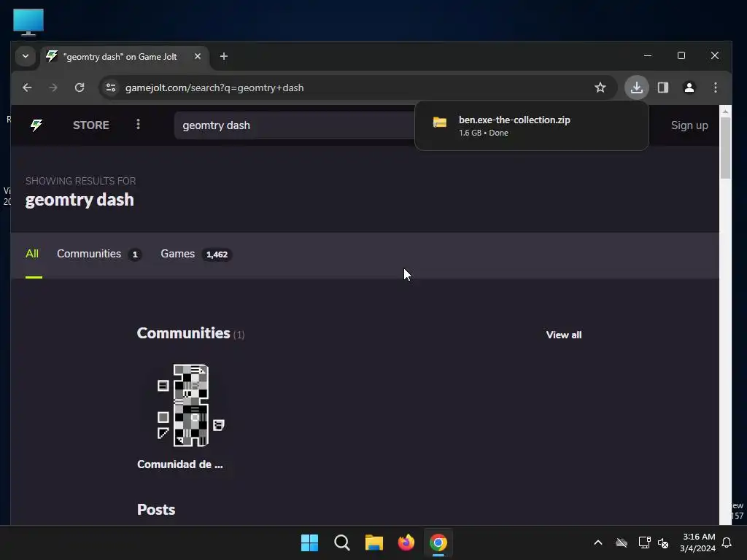Click the Chrome taskbar icon

click(x=438, y=542)
